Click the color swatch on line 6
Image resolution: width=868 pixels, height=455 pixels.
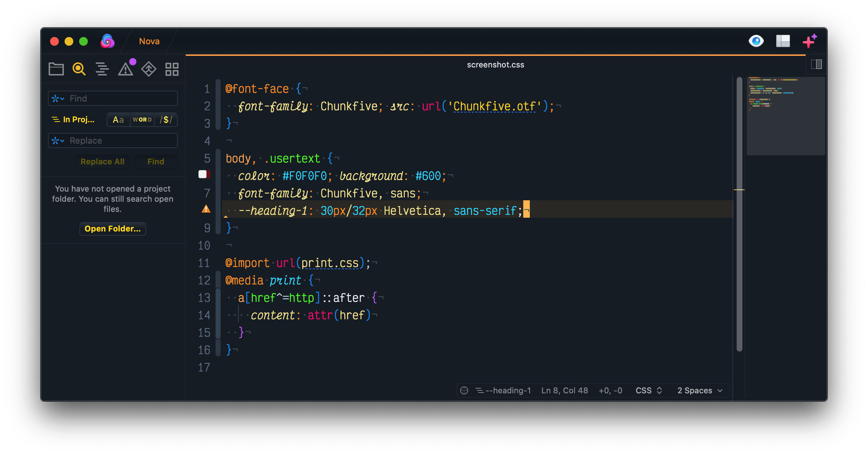(x=204, y=174)
